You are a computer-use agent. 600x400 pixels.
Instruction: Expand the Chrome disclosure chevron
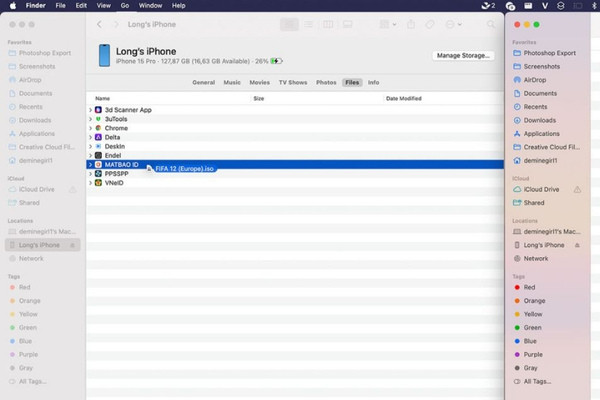[x=91, y=128]
